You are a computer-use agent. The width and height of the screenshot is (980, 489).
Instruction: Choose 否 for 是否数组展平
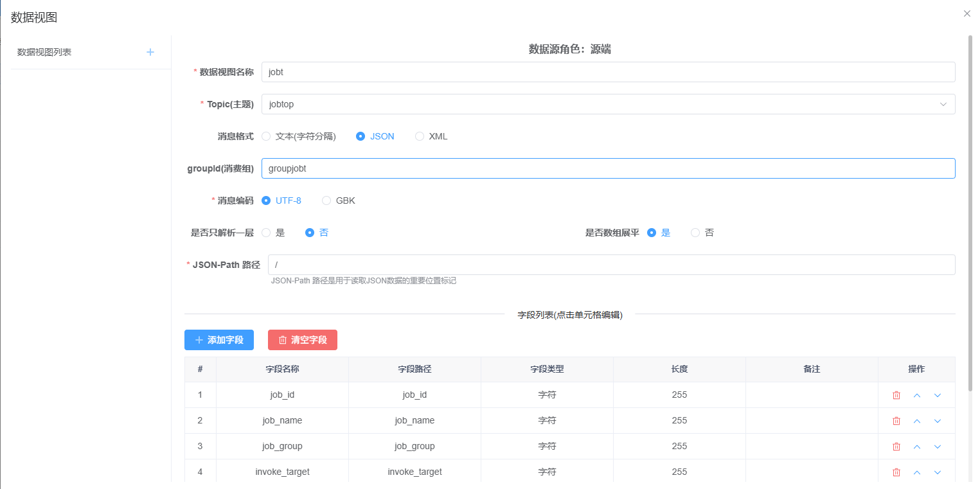[x=695, y=233]
